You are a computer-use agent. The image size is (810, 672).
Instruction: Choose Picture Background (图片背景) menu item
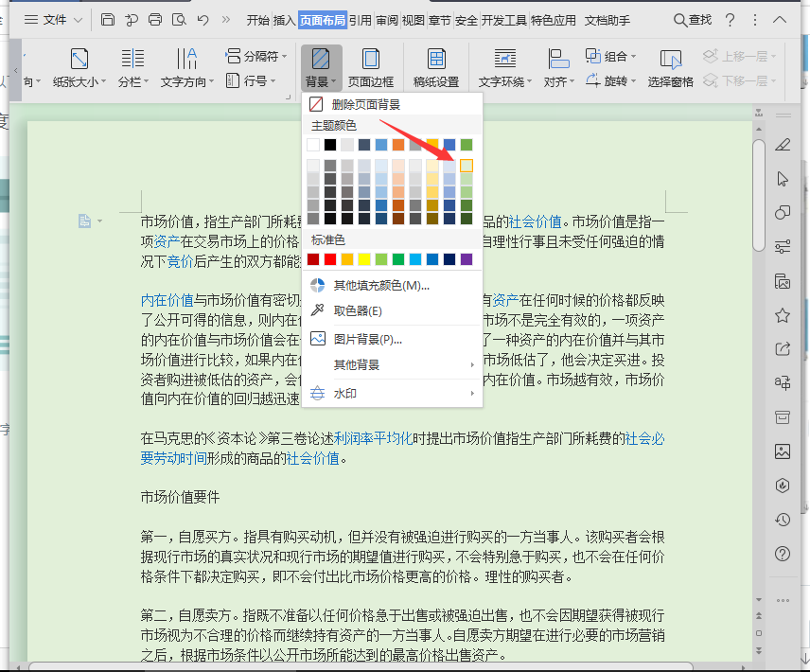coord(368,338)
